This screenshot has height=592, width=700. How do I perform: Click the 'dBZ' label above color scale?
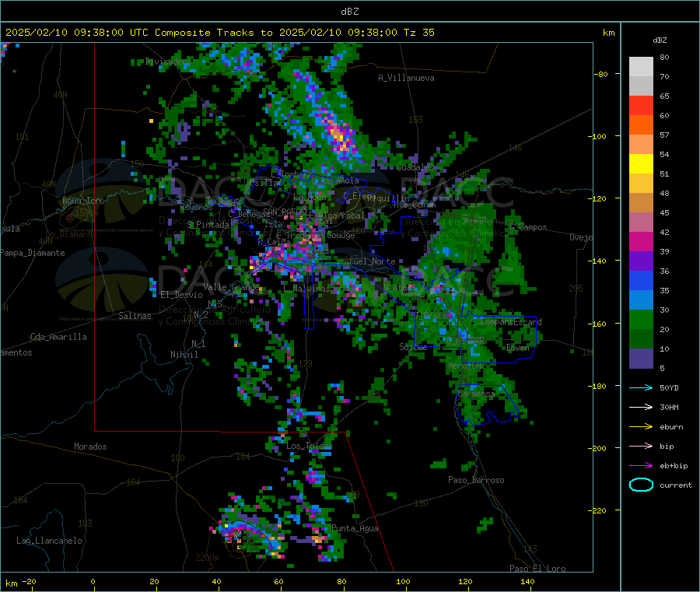[660, 40]
